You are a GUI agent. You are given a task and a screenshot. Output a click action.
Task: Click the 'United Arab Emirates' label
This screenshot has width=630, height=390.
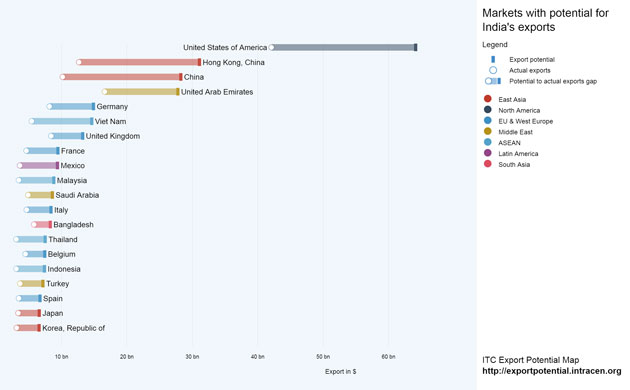point(217,92)
